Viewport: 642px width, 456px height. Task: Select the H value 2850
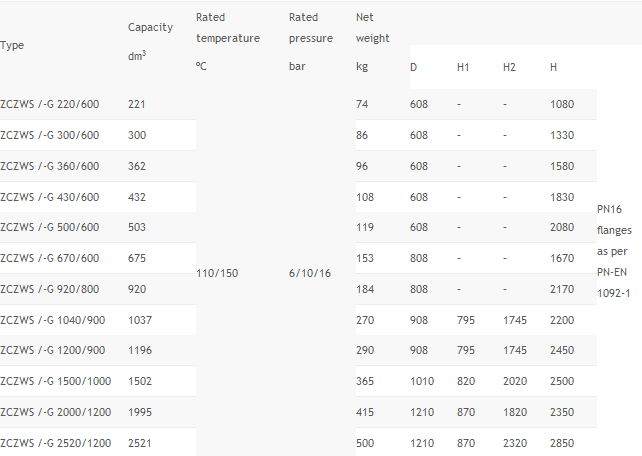point(562,443)
